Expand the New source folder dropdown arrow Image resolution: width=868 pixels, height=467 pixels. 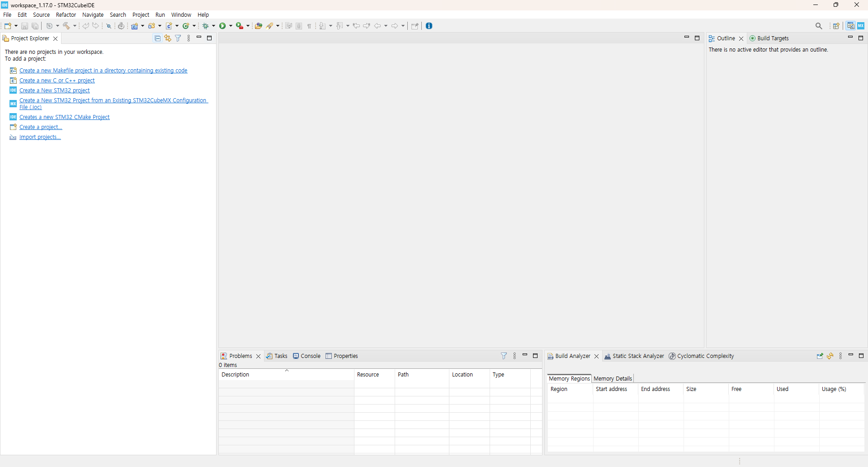point(160,26)
